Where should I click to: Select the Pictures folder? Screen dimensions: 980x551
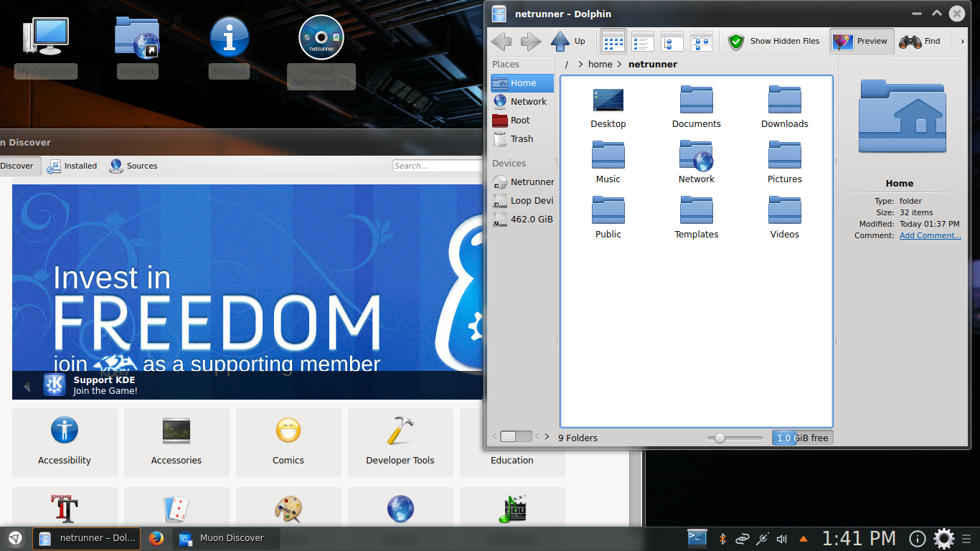coord(785,163)
